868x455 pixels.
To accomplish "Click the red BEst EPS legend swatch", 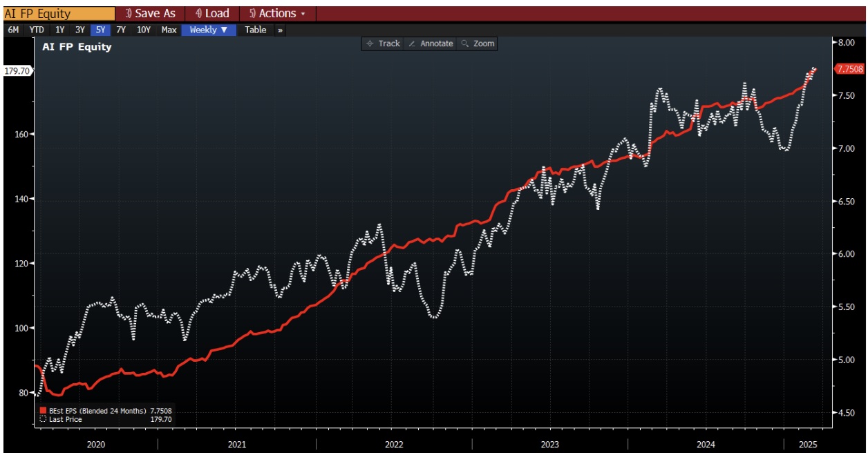I will coord(44,411).
